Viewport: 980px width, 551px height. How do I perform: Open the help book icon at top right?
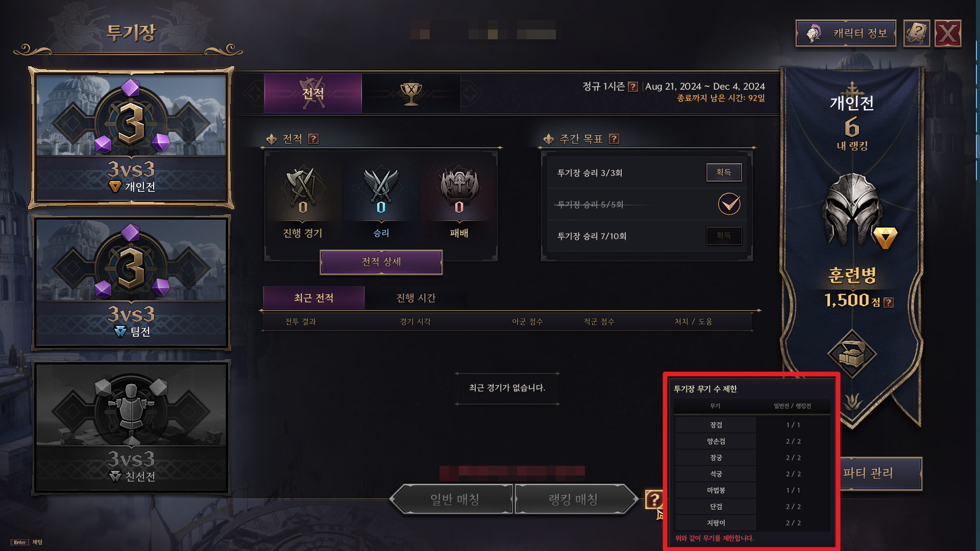pos(916,34)
